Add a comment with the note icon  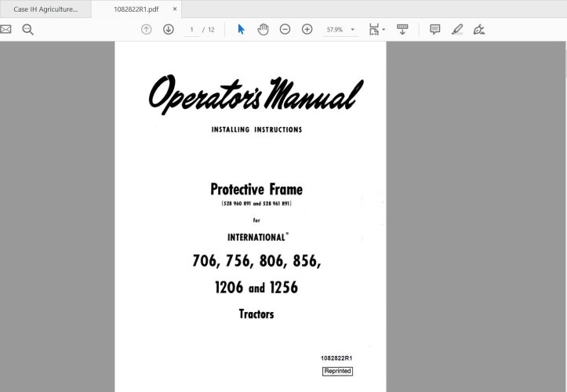coord(434,29)
